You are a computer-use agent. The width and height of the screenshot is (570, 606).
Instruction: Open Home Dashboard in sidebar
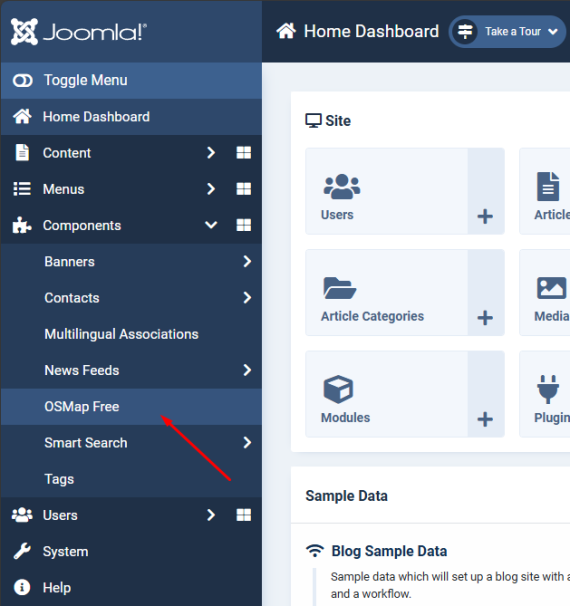(x=131, y=117)
